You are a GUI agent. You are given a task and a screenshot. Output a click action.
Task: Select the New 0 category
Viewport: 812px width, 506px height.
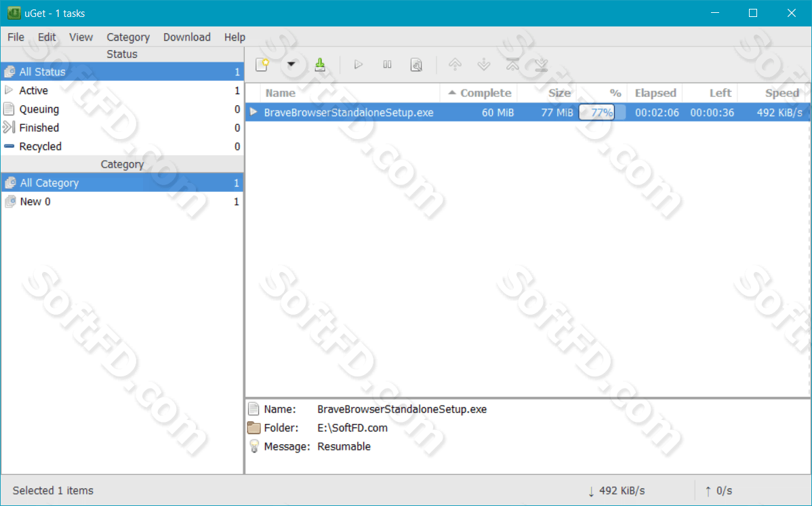click(122, 201)
